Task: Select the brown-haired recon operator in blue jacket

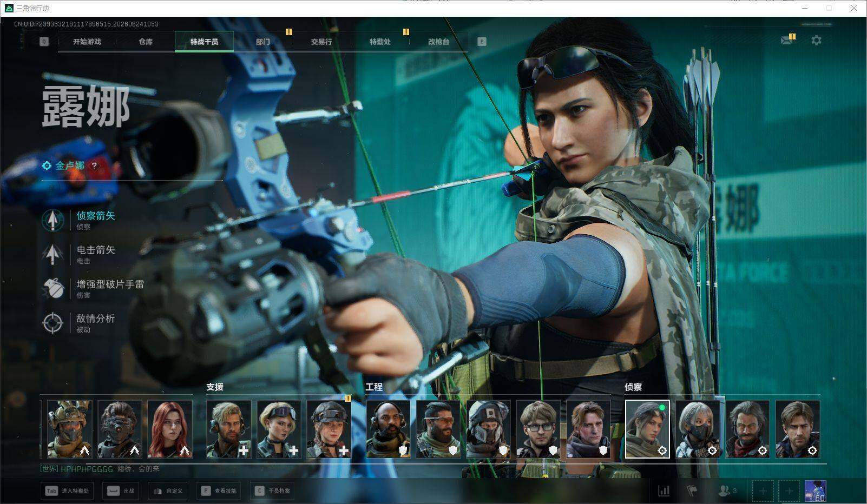Action: (x=798, y=429)
